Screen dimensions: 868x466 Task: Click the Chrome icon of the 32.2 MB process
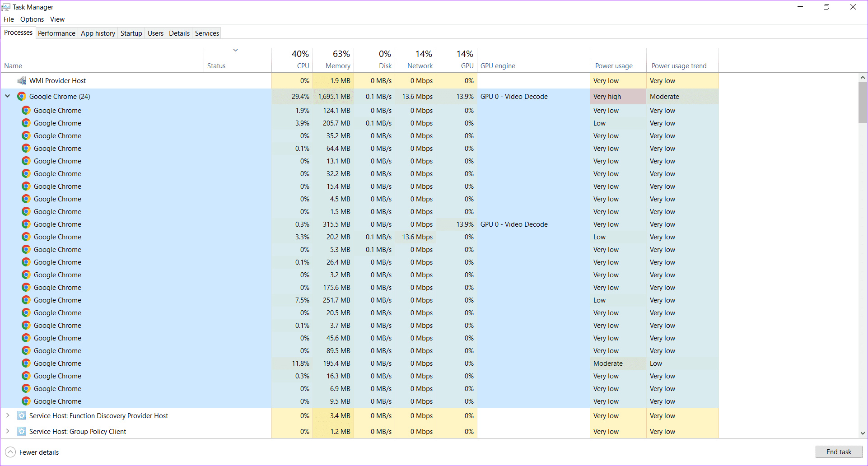pyautogui.click(x=26, y=173)
